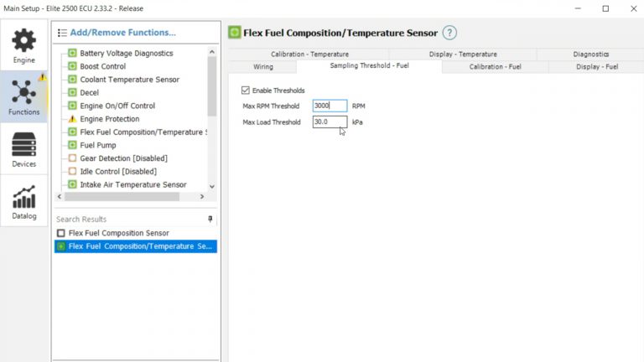
Task: Open the Engine section in sidebar
Action: [x=23, y=46]
